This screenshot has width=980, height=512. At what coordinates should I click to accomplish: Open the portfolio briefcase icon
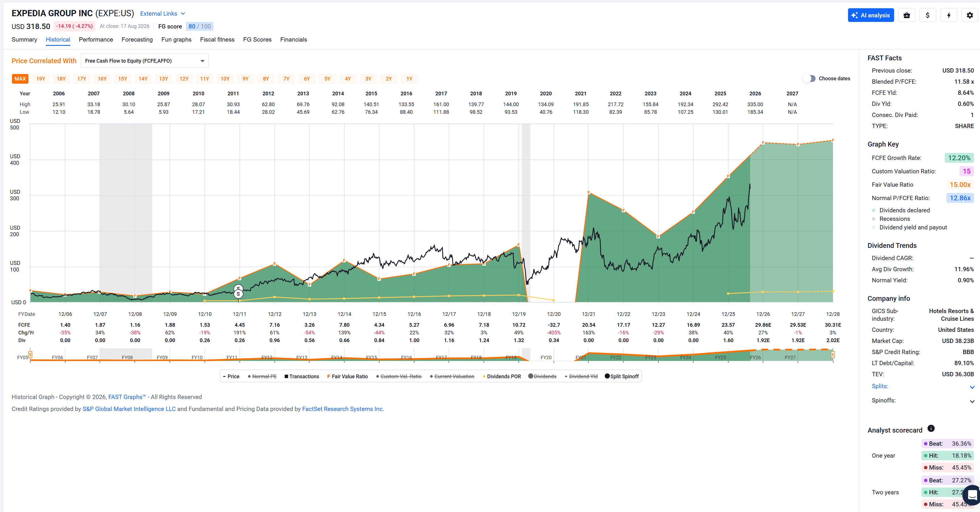pos(907,15)
